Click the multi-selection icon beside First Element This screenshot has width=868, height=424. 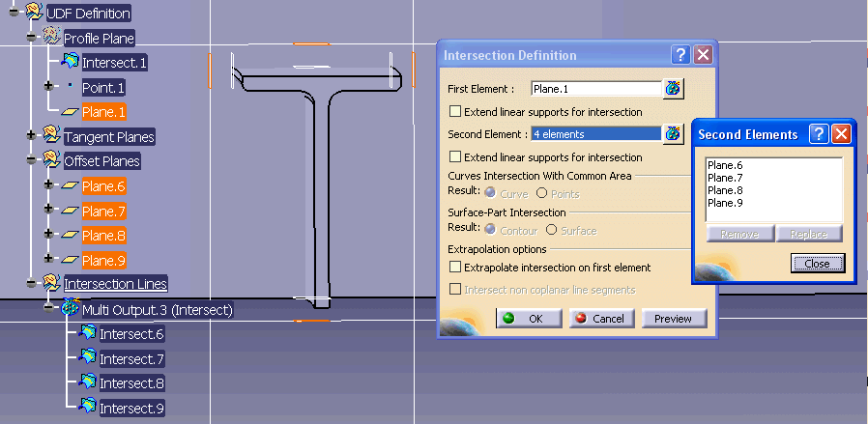(673, 89)
